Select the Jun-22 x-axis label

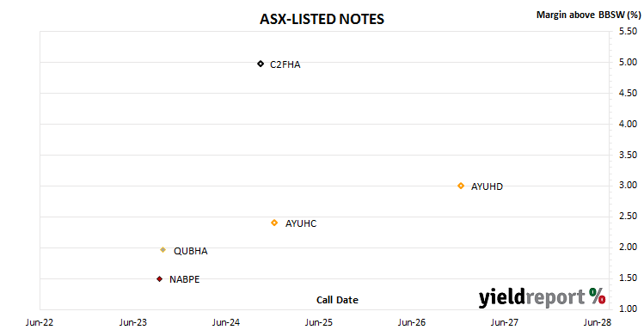pos(40,322)
